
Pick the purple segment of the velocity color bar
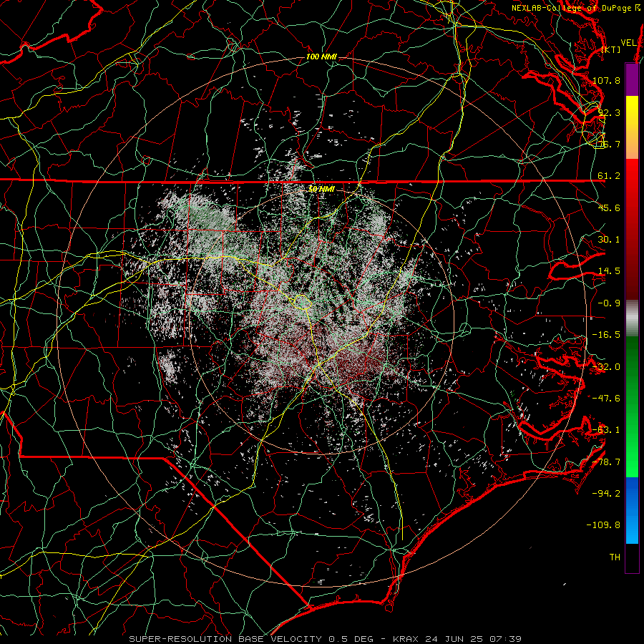[x=632, y=79]
